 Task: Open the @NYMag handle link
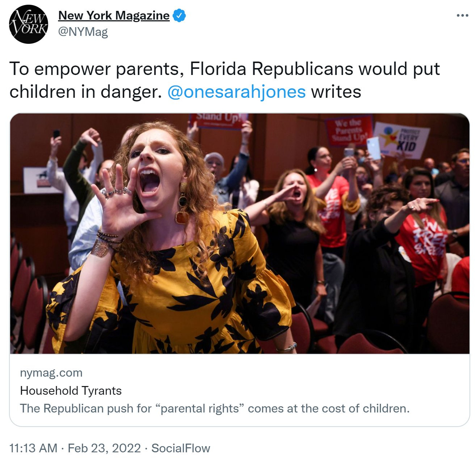[83, 32]
